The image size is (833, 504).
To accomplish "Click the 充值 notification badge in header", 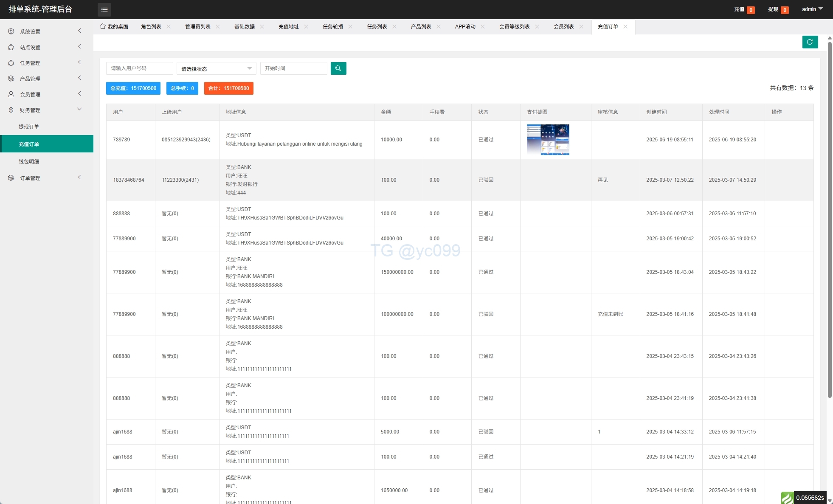I will (x=750, y=10).
